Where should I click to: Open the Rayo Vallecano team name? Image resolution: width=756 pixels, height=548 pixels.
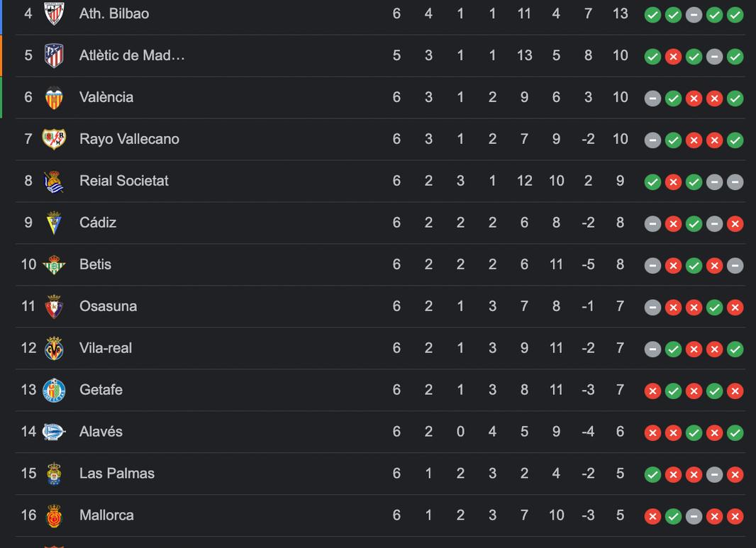click(129, 139)
